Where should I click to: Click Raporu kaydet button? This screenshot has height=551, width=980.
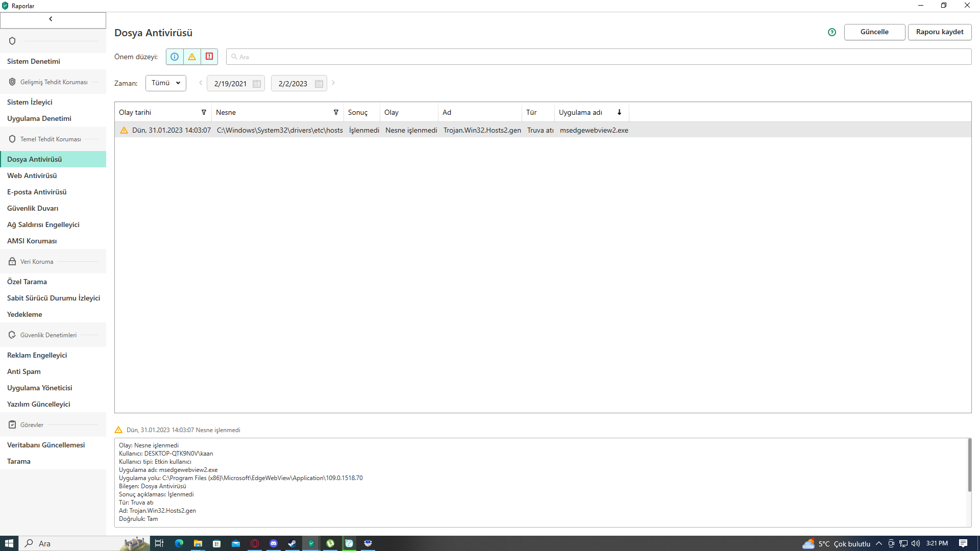click(x=940, y=32)
